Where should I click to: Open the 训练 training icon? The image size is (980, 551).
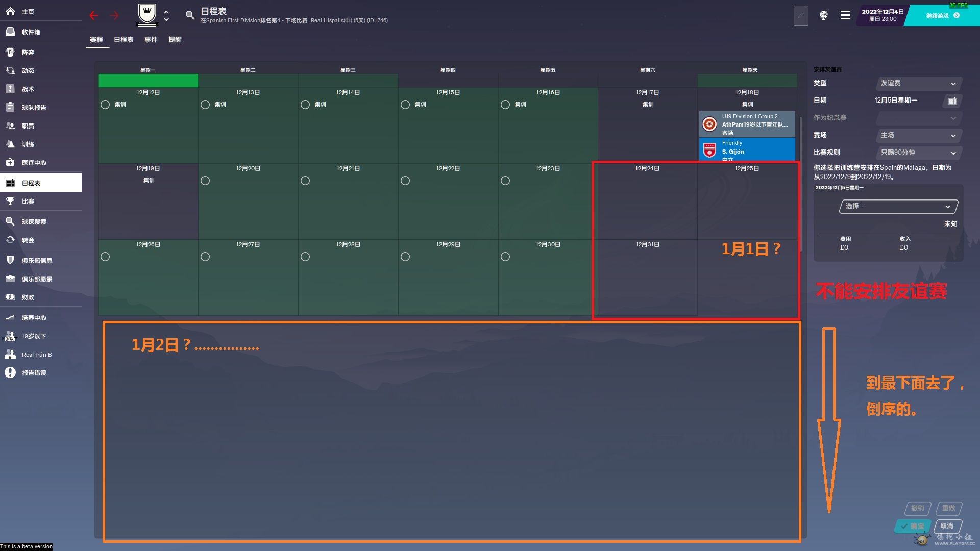point(10,144)
